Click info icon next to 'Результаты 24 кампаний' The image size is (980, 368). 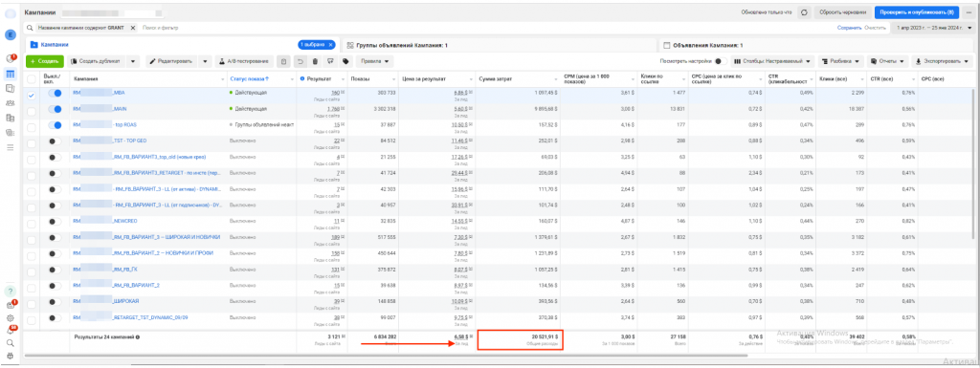[138, 336]
